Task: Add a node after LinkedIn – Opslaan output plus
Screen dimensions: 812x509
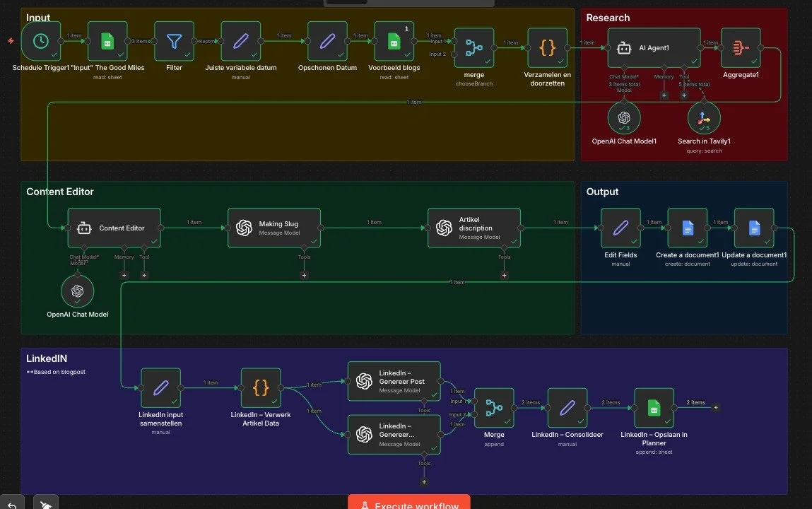Action: [x=714, y=406]
